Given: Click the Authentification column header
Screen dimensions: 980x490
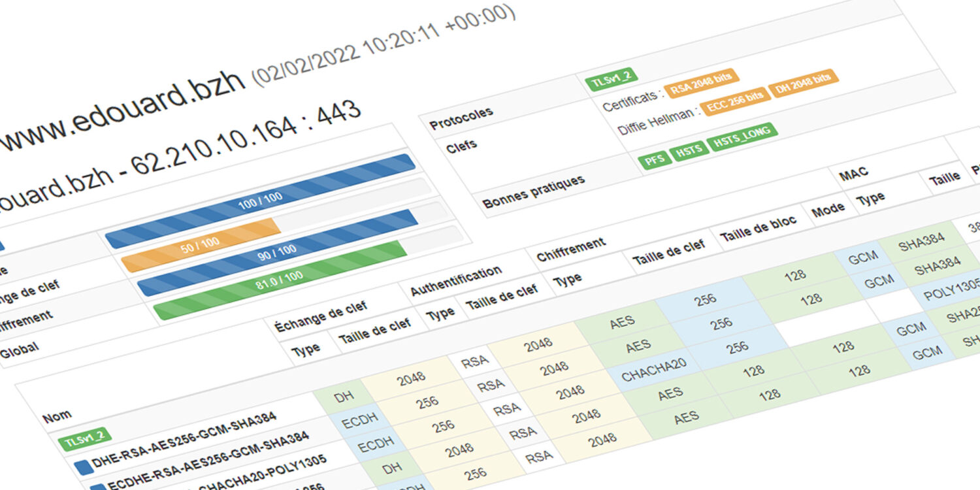Looking at the screenshot, I should [456, 280].
